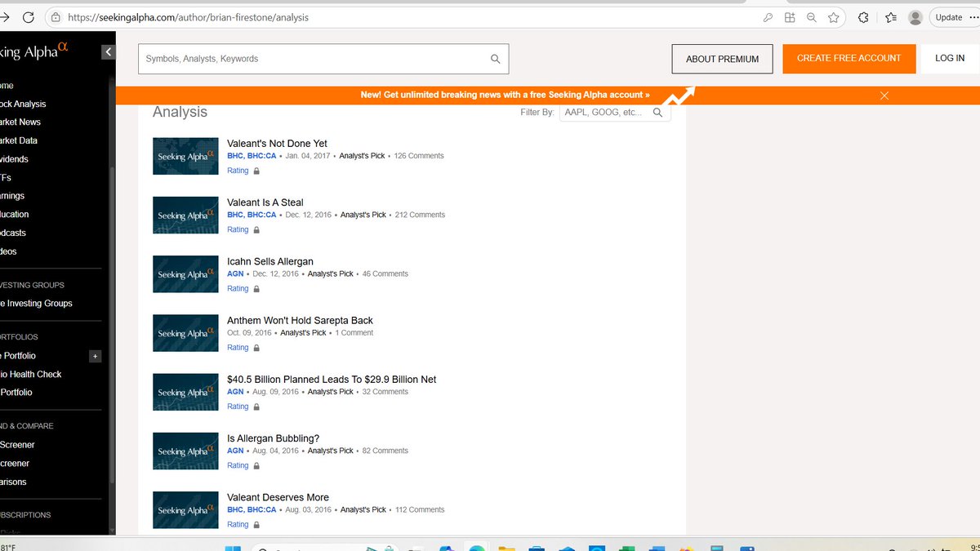The width and height of the screenshot is (980, 551).
Task: Click the lock icon for Anthem Won't Hold Sarepta Back
Action: click(256, 348)
